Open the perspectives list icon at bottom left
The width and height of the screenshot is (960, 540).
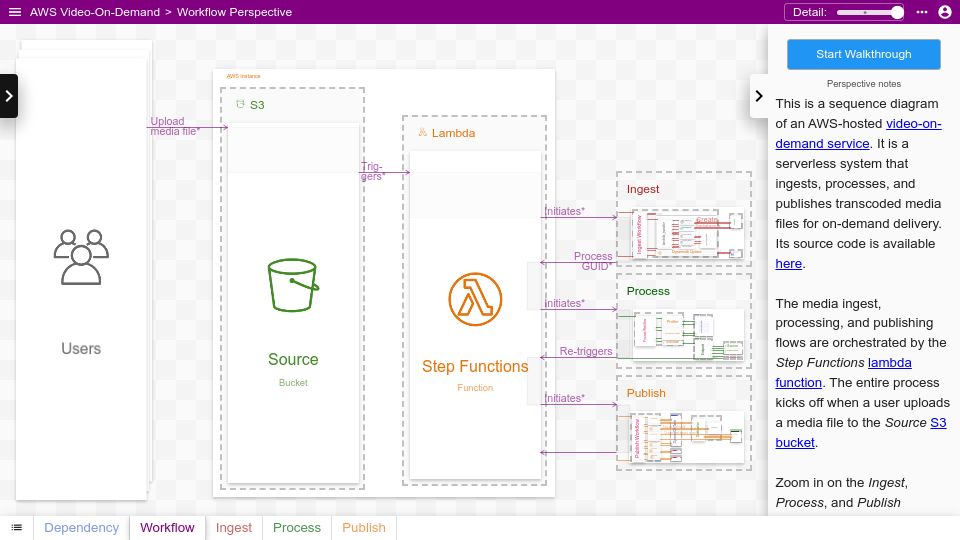pyautogui.click(x=17, y=528)
